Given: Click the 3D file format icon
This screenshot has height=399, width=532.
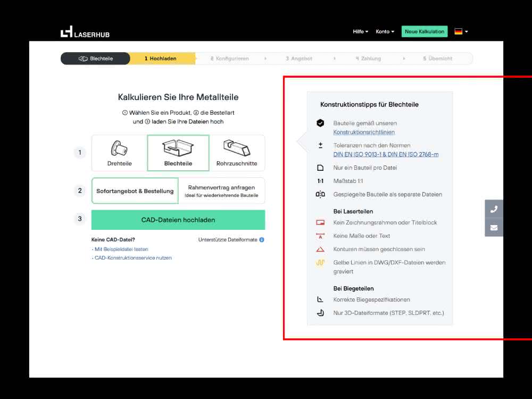Looking at the screenshot, I should pos(320,313).
